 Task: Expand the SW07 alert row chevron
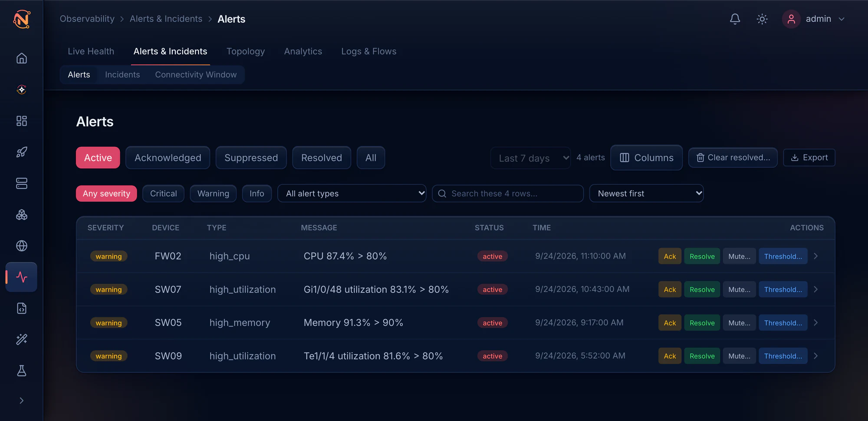pos(816,289)
